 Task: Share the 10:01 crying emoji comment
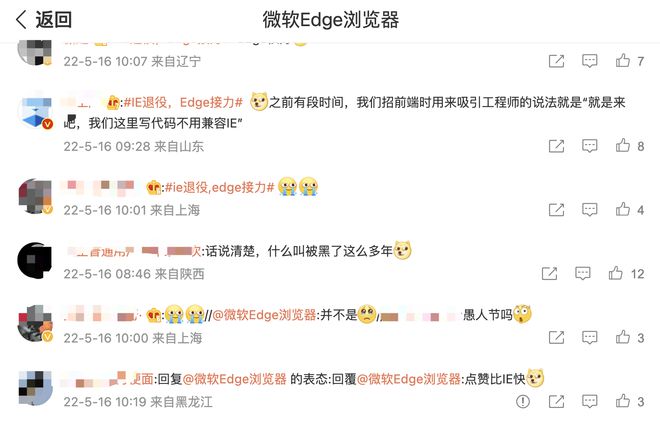point(556,210)
